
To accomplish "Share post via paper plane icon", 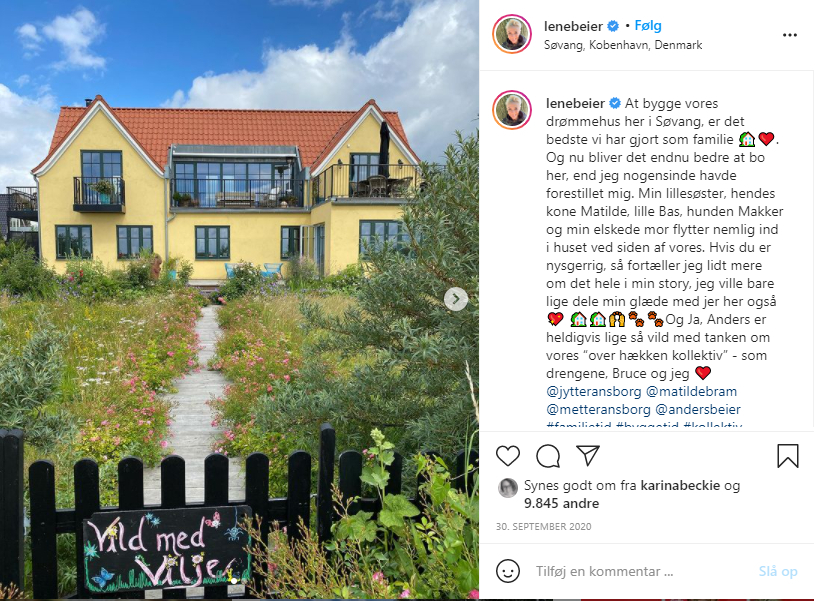I will [588, 455].
